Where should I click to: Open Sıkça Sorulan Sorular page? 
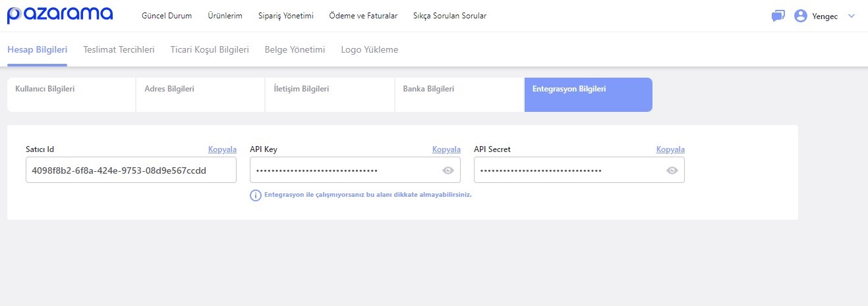coord(449,16)
